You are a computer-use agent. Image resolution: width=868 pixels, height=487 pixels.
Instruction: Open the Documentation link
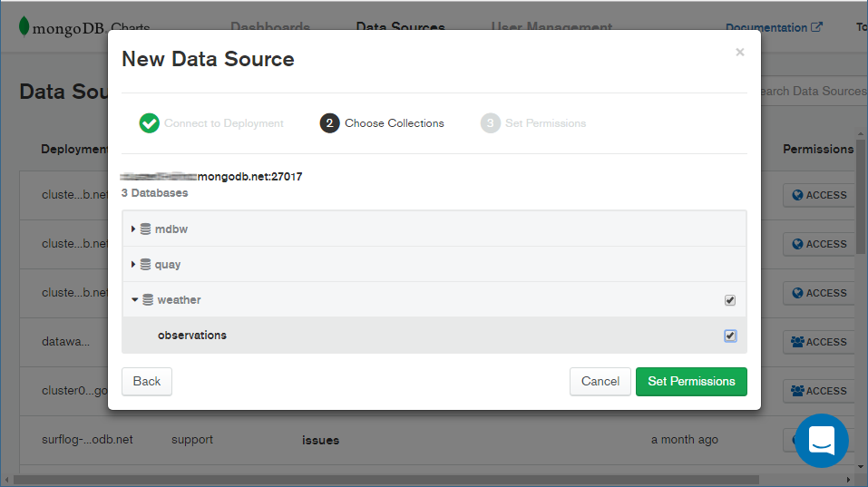click(766, 28)
